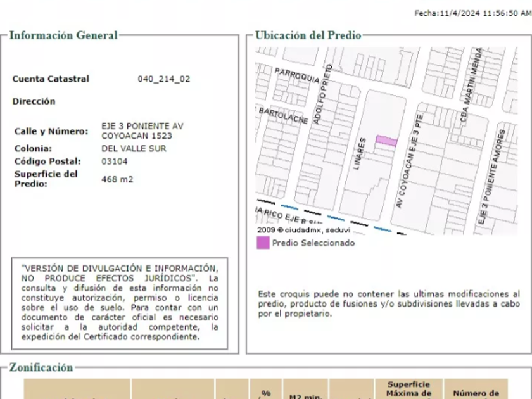Click the Calle y Número label
The width and height of the screenshot is (532, 399).
(x=51, y=131)
